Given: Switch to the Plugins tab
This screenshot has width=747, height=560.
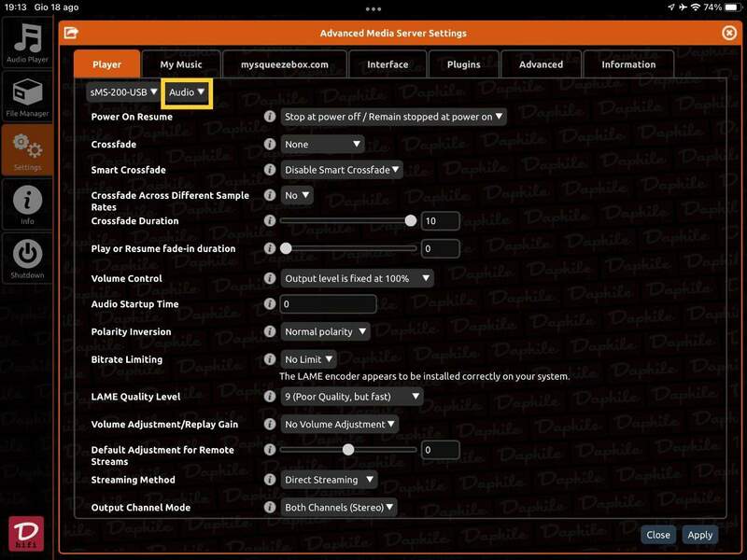Looking at the screenshot, I should coord(463,64).
